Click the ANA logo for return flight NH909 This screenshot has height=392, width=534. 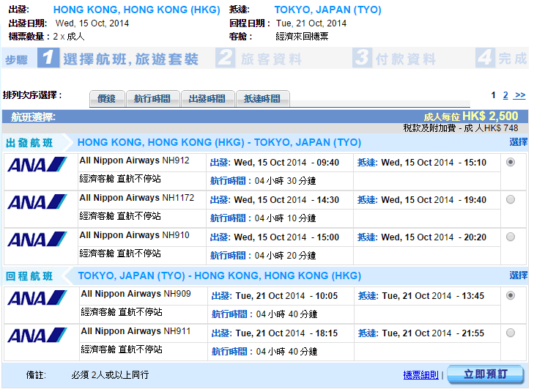coord(37,297)
